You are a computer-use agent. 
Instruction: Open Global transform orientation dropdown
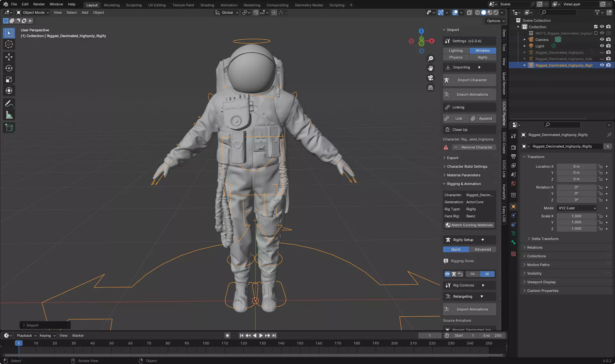[x=226, y=12]
